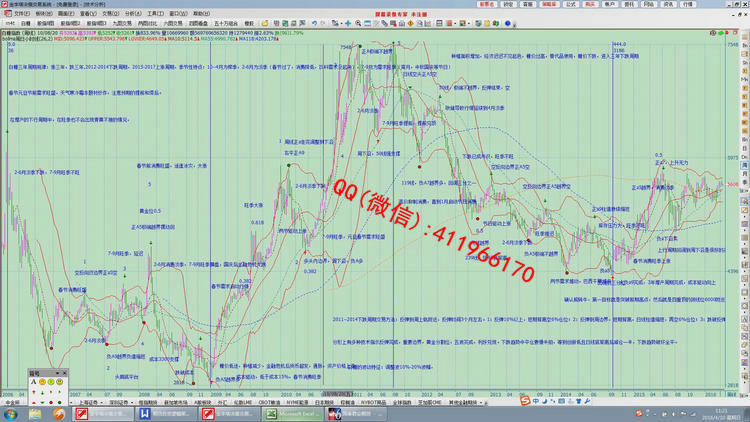Click the grey redo arrow icon

point(323,23)
